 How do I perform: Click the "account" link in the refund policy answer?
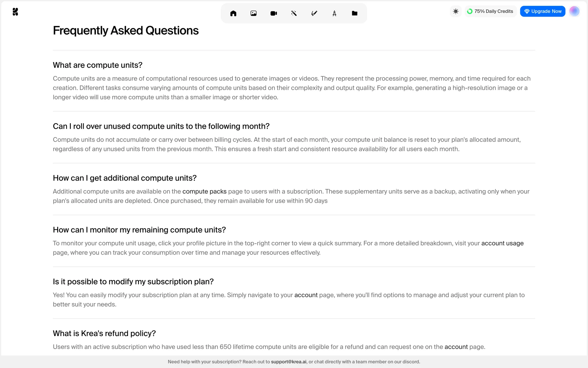coord(456,347)
